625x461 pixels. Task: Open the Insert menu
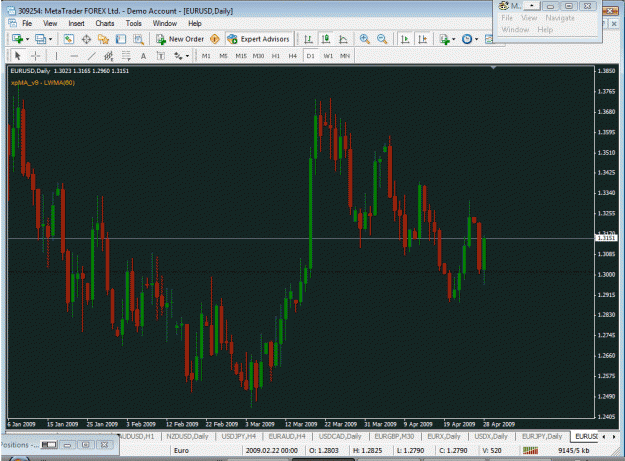click(x=76, y=24)
